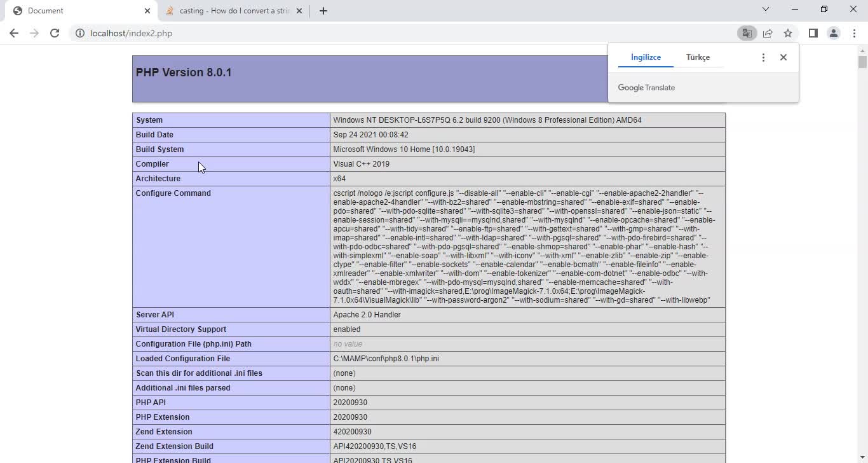The height and width of the screenshot is (463, 868).
Task: View site information icon in address bar
Action: click(x=80, y=33)
